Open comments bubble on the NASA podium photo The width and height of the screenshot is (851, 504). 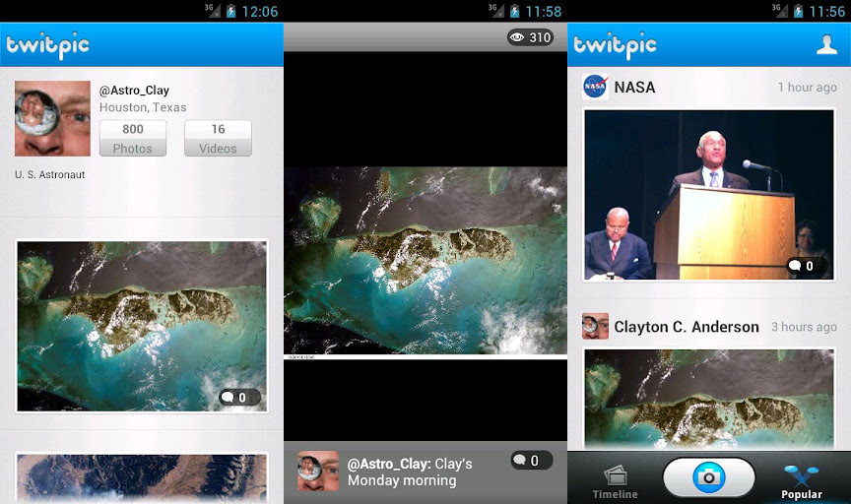[x=806, y=265]
